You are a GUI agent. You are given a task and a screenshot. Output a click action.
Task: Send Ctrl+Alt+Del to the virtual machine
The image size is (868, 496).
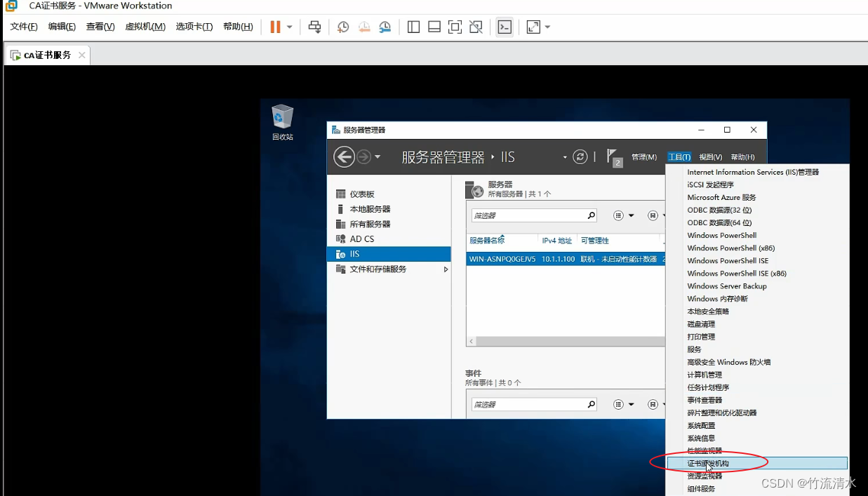click(315, 27)
